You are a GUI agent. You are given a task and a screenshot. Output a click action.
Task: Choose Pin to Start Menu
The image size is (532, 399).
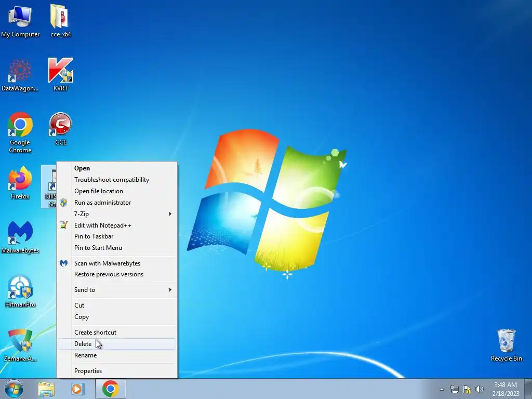coord(117,248)
